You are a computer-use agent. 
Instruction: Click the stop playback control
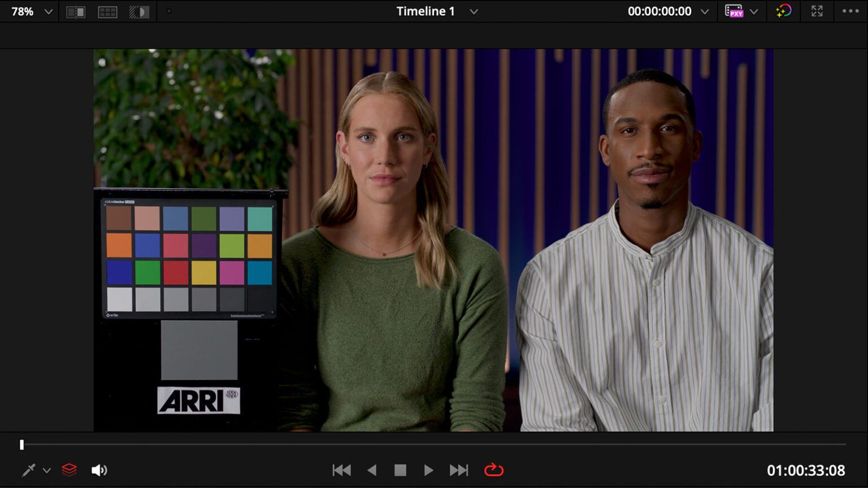(x=401, y=469)
